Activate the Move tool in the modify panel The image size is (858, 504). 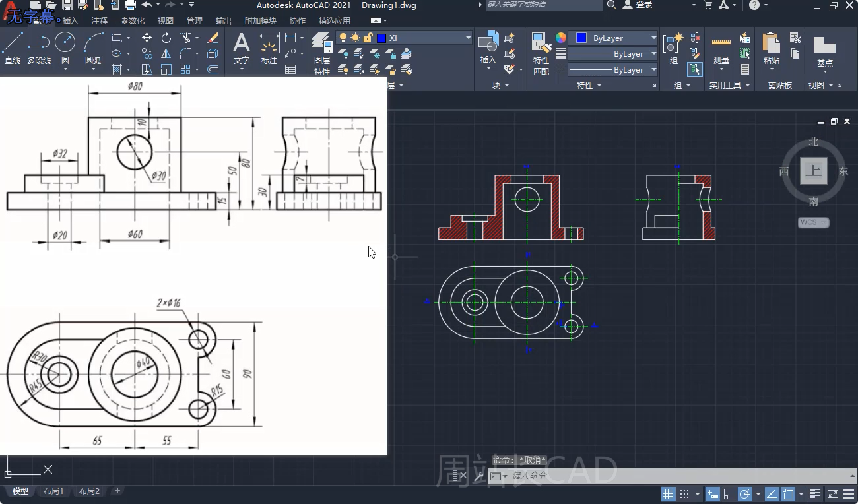[x=147, y=38]
